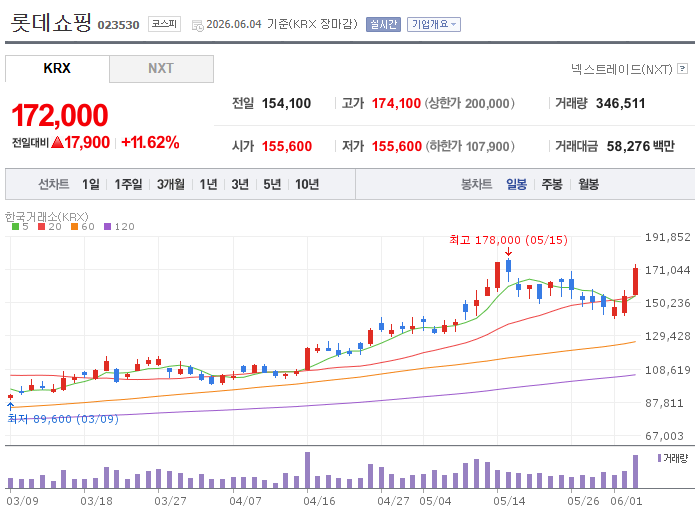Click the 191,852 price axis label
The image size is (695, 512).
668,237
